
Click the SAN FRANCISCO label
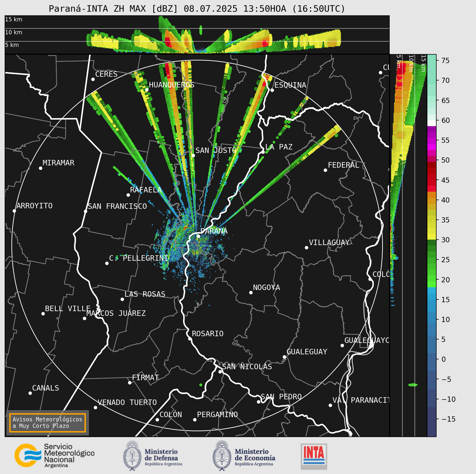[x=117, y=206]
